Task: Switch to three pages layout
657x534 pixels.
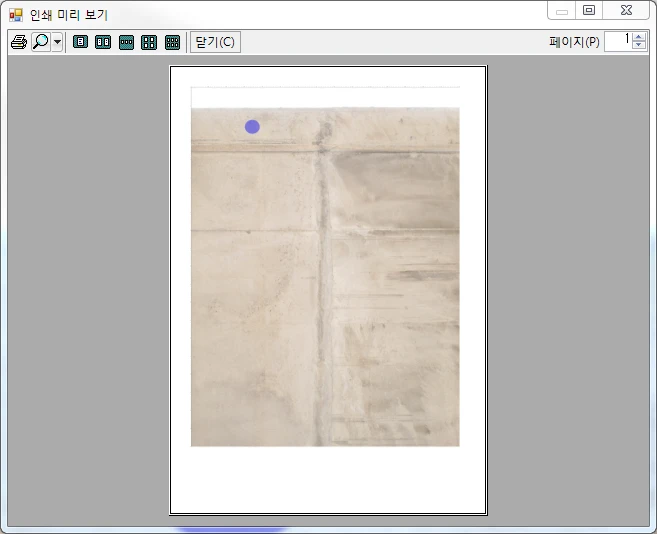Action: (126, 42)
